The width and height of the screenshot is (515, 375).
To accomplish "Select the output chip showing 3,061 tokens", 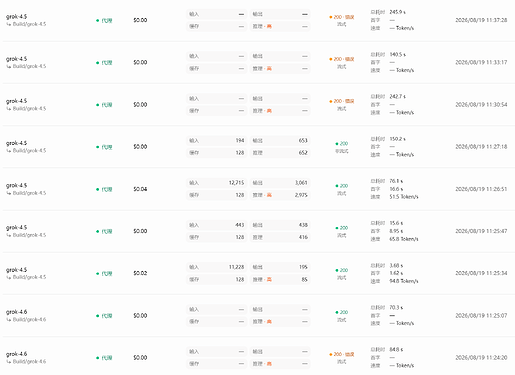I will click(x=280, y=183).
